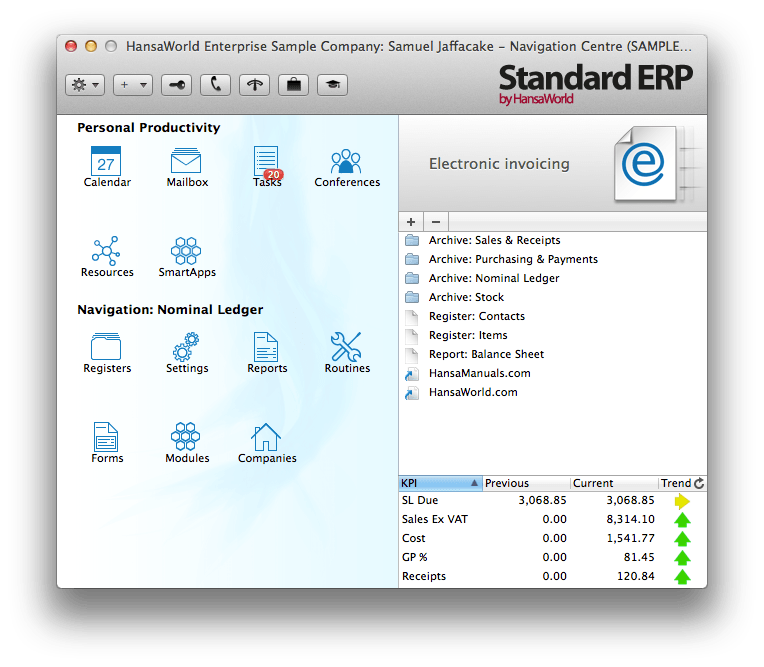This screenshot has width=764, height=667.
Task: Click the briefcase toolbar button
Action: [x=293, y=85]
